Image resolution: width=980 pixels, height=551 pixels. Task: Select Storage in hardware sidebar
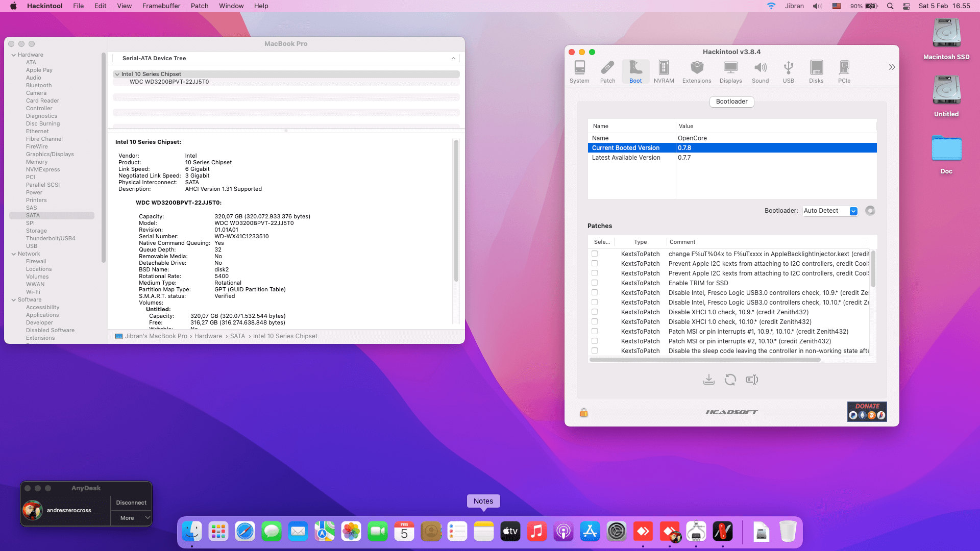(36, 231)
